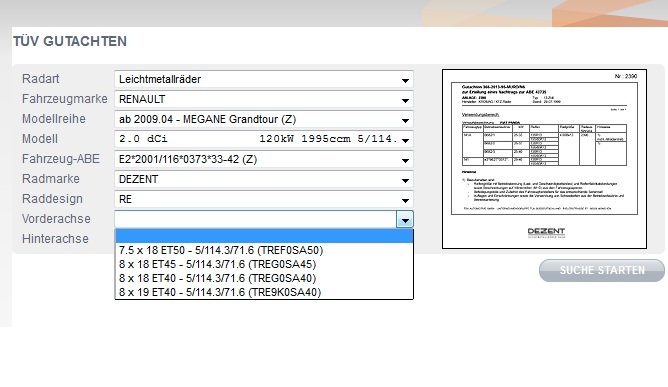Click the Vorderachse label text
The height and width of the screenshot is (387, 668).
pos(56,219)
